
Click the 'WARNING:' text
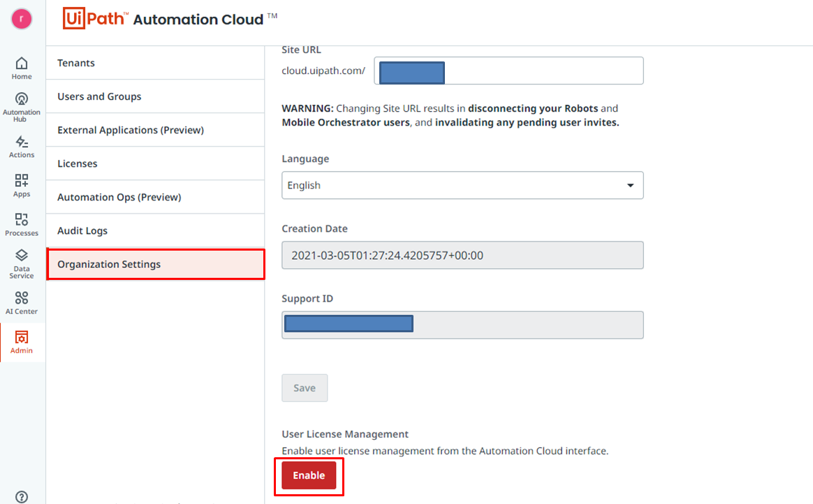tap(307, 108)
